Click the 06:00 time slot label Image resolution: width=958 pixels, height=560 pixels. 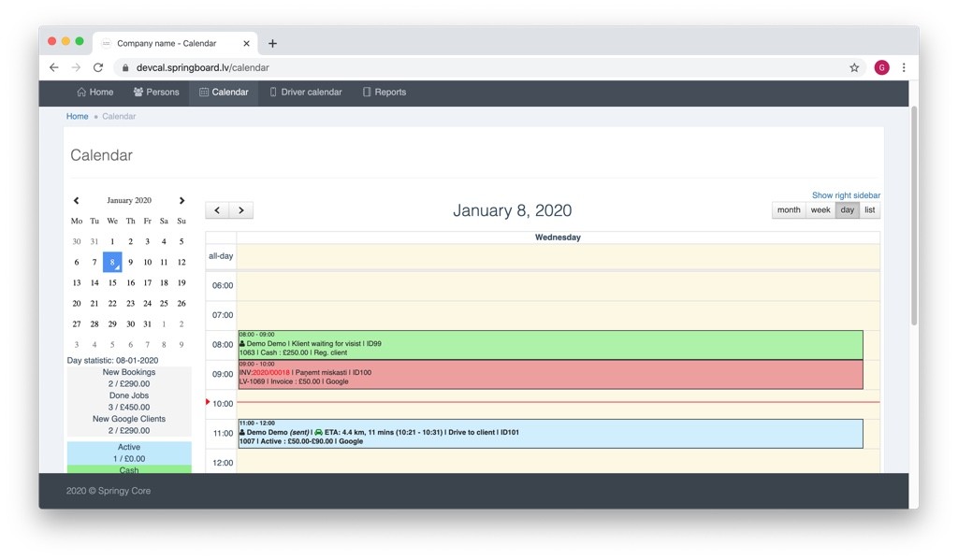[223, 285]
